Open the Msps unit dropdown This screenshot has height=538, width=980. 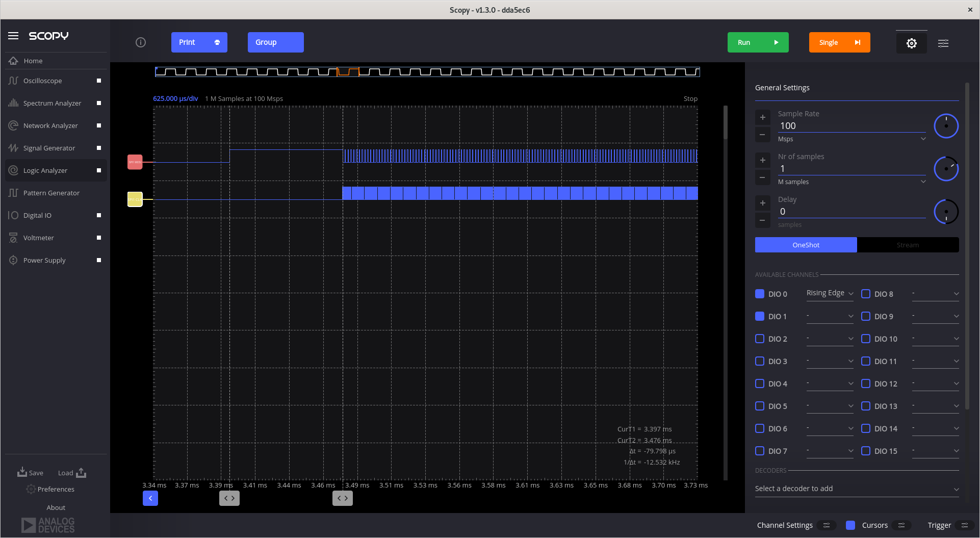pos(852,139)
